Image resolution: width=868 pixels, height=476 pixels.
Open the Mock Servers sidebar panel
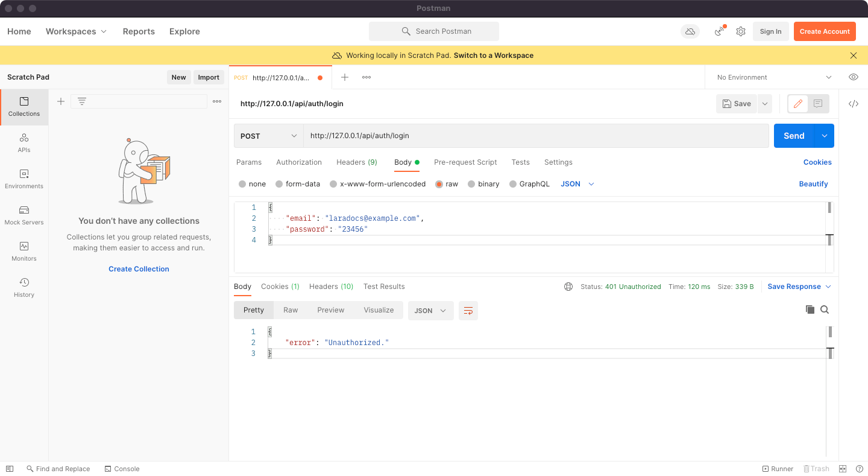pos(24,215)
